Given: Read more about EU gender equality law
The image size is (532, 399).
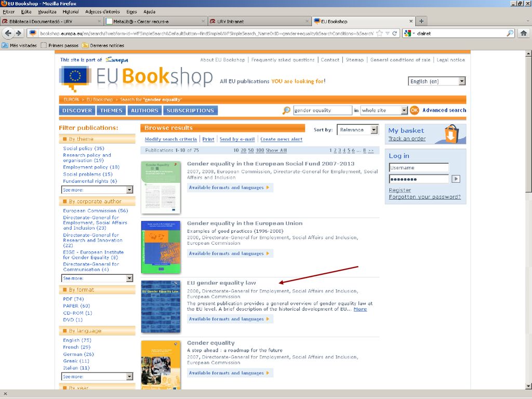Looking at the screenshot, I should click(360, 309).
